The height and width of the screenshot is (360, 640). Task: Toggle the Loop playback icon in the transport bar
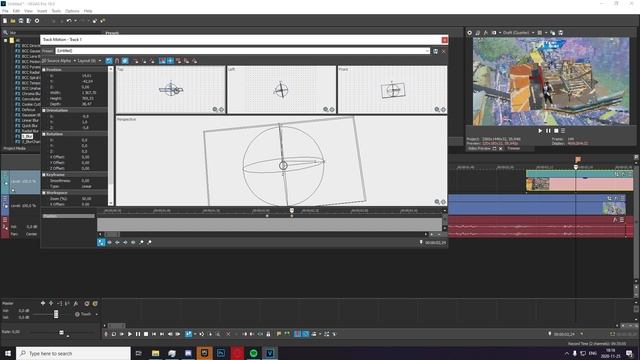tap(114, 334)
